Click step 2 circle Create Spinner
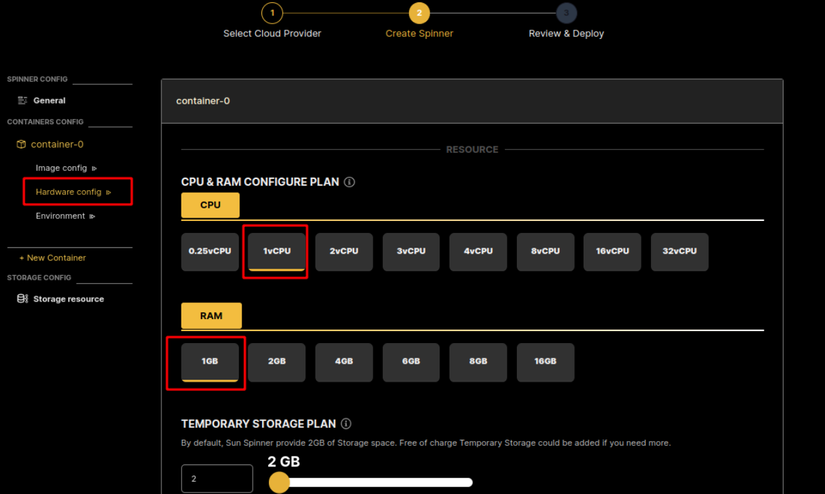 [419, 13]
